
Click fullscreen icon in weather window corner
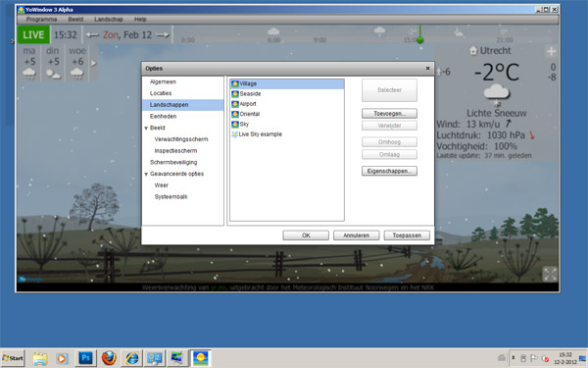(x=550, y=274)
